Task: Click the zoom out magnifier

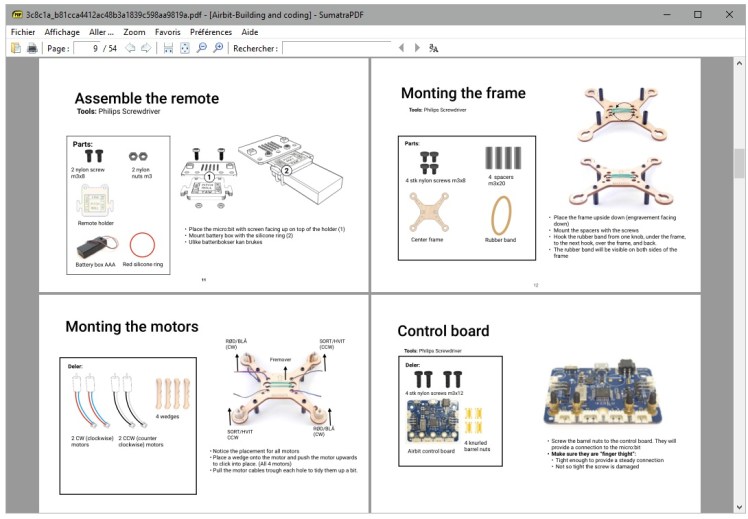Action: pos(201,48)
